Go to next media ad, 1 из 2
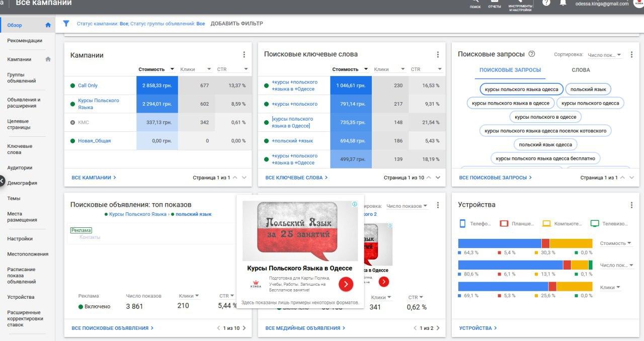Image resolution: width=644 pixels, height=341 pixels. [x=438, y=328]
